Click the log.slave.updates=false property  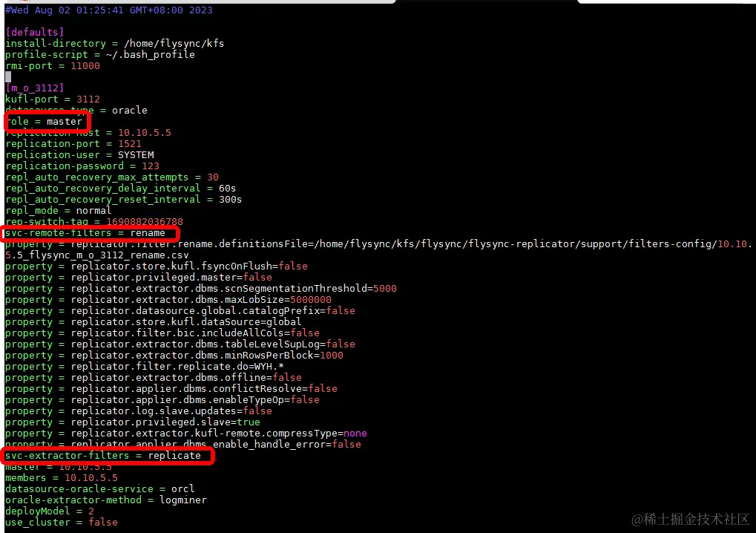(x=139, y=411)
